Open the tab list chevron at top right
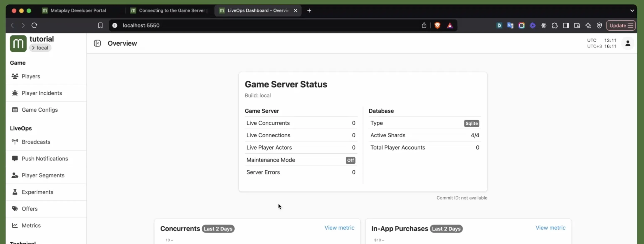Screen dimensions: 644x244 coord(632,10)
